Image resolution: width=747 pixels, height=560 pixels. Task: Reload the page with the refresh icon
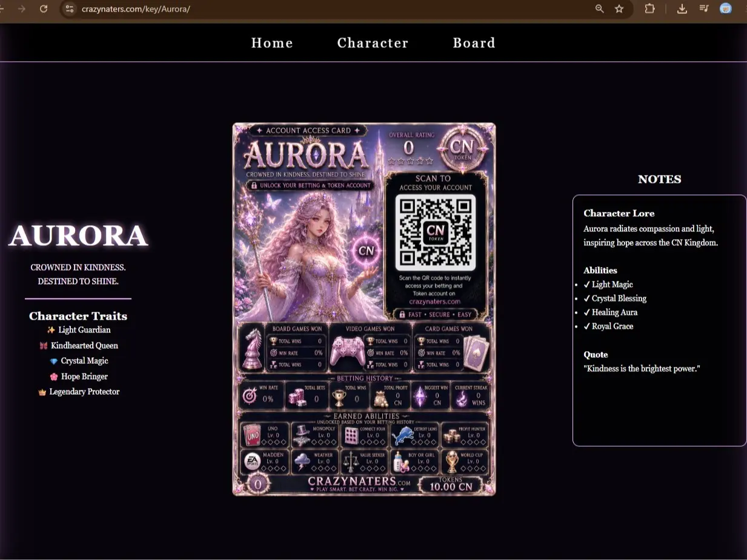[x=44, y=9]
